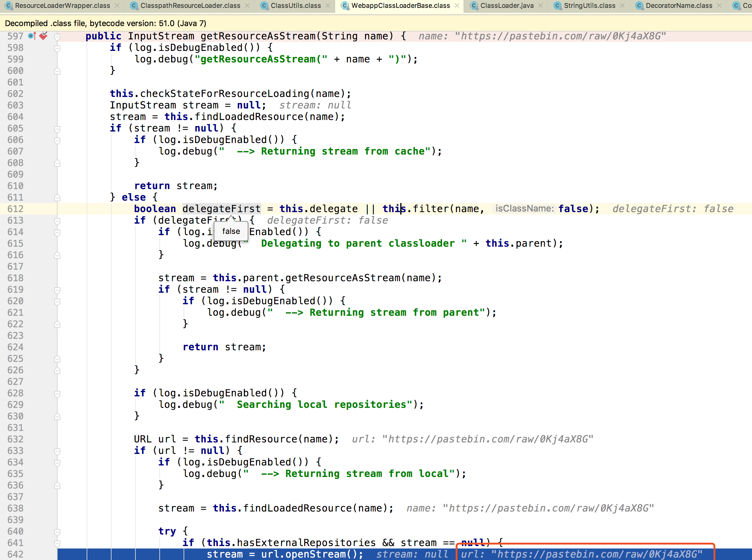Close the ClasspathResourceLoader.class tab

(x=247, y=6)
